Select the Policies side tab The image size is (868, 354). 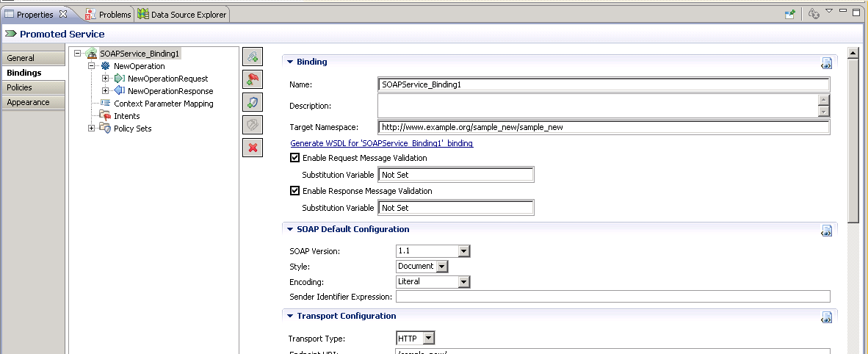tap(20, 87)
